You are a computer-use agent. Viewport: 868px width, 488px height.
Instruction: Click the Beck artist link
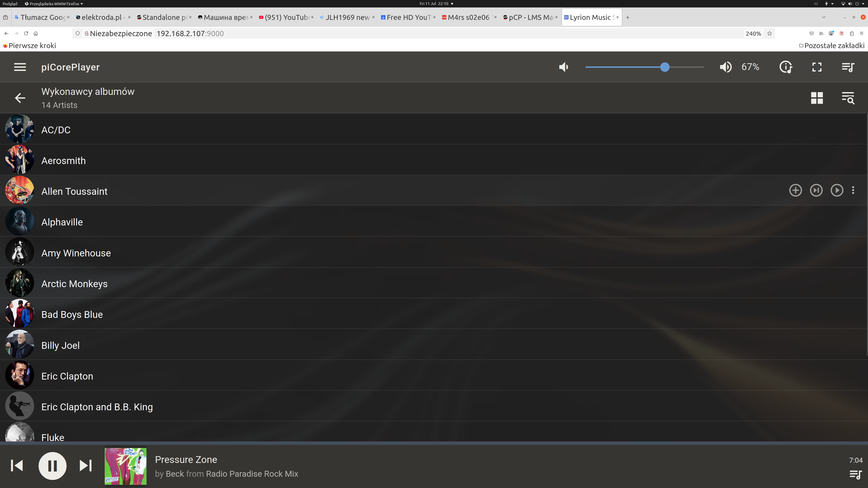click(175, 474)
